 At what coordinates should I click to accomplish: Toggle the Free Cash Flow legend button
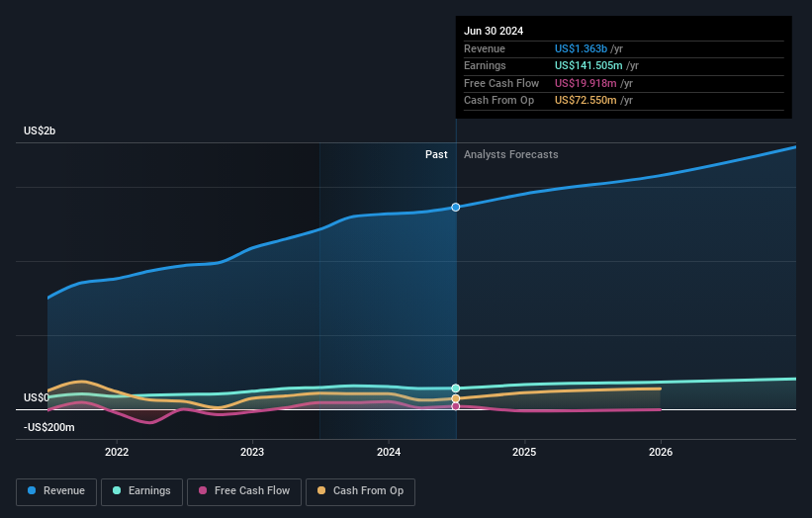click(x=244, y=491)
